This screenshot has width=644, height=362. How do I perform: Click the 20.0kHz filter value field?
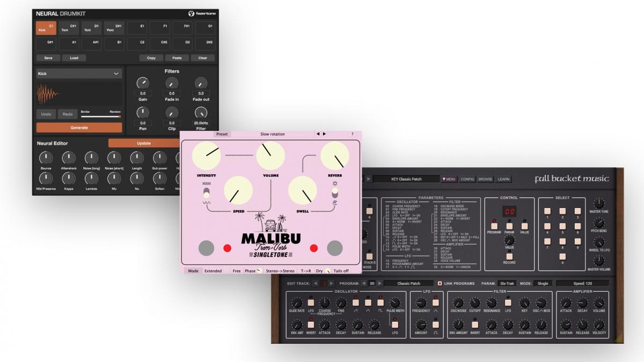[x=201, y=123]
